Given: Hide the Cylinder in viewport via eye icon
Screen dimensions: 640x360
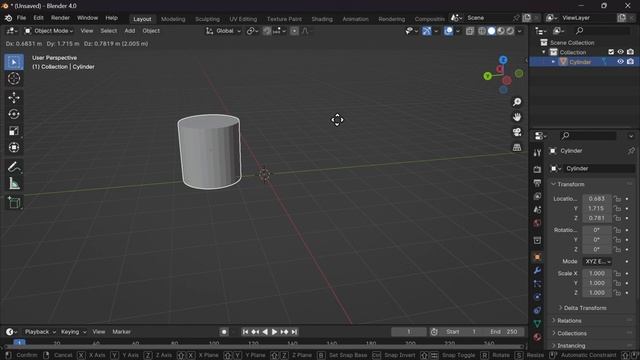Looking at the screenshot, I should pos(620,62).
